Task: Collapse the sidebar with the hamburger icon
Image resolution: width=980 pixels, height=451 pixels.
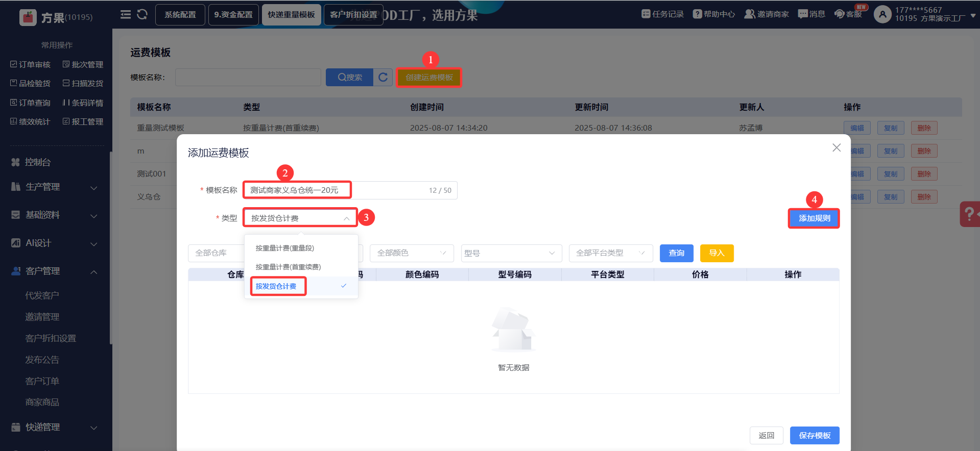Action: (126, 14)
